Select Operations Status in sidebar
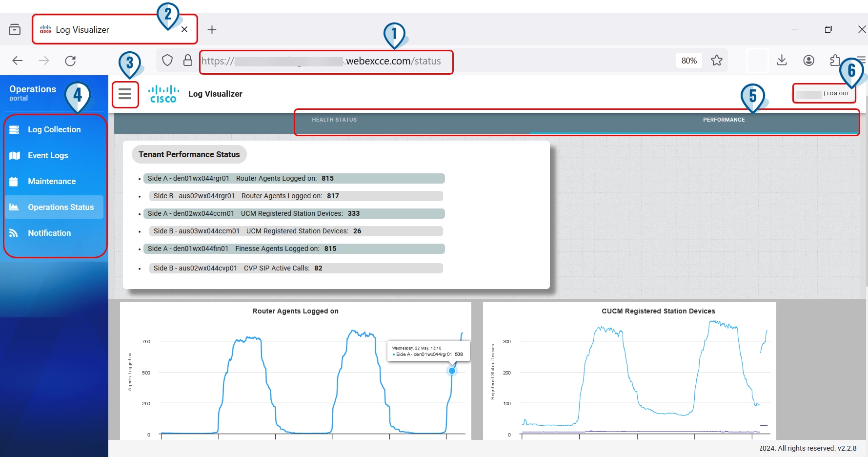This screenshot has height=457, width=868. pyautogui.click(x=54, y=207)
